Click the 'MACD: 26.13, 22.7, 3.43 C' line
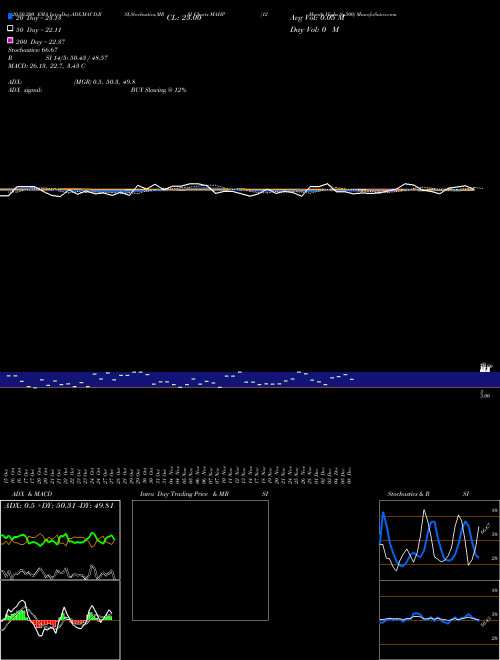500x660 pixels. [x=47, y=66]
